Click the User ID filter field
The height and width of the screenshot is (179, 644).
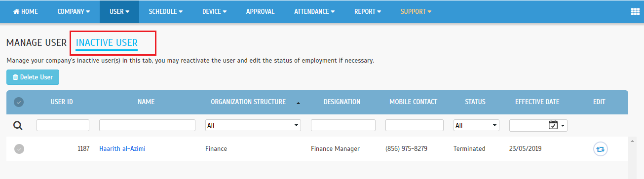pyautogui.click(x=63, y=125)
